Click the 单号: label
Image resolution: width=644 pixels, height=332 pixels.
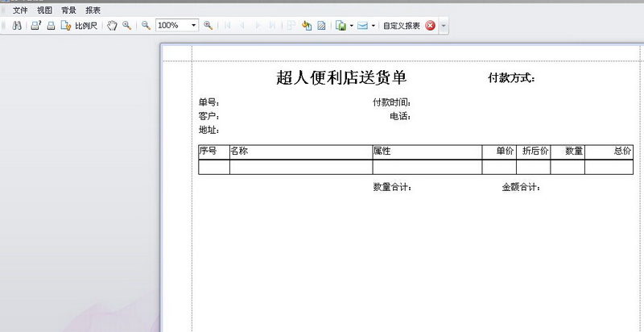209,102
